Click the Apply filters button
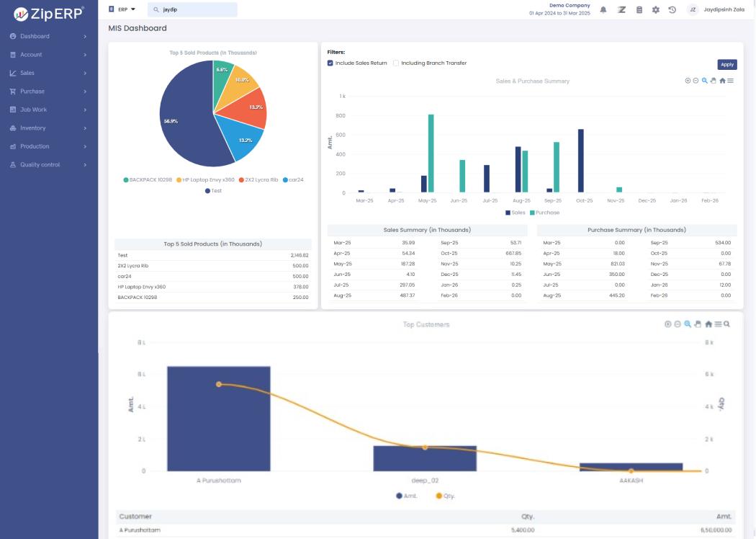This screenshot has width=756, height=539. click(727, 65)
